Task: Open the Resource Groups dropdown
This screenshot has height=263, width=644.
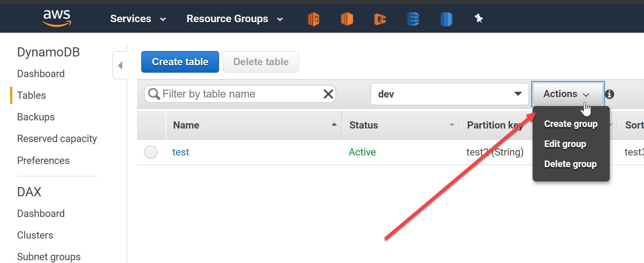Action: 235,19
